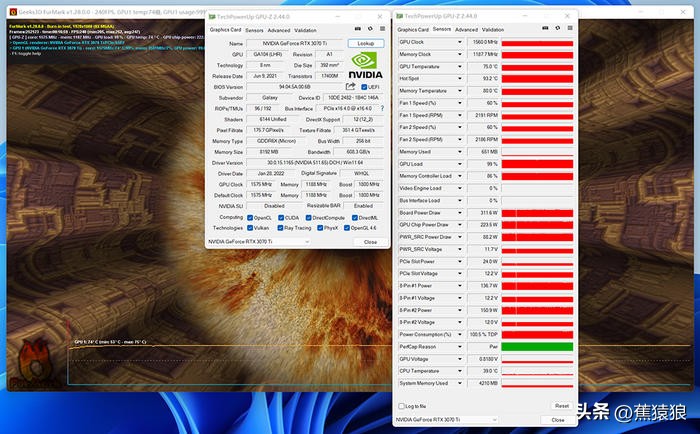Open the 8-Pin #1 Power dropdown arrow
The height and width of the screenshot is (434, 700).
(x=459, y=286)
